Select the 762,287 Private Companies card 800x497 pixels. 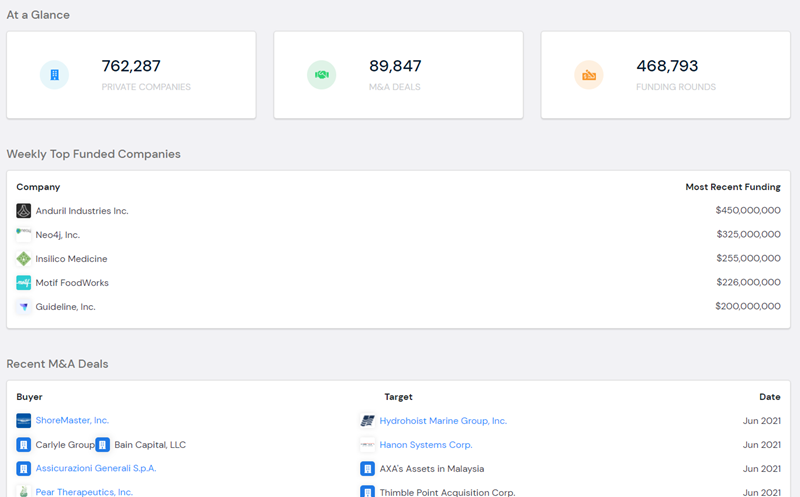tap(131, 75)
